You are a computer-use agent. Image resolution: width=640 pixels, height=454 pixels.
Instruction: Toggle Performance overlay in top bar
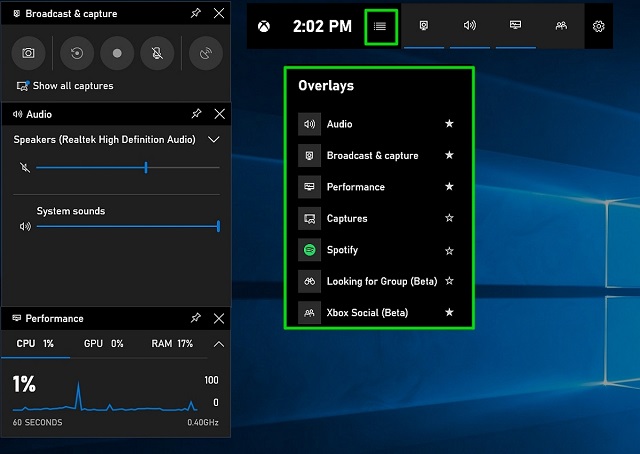516,26
